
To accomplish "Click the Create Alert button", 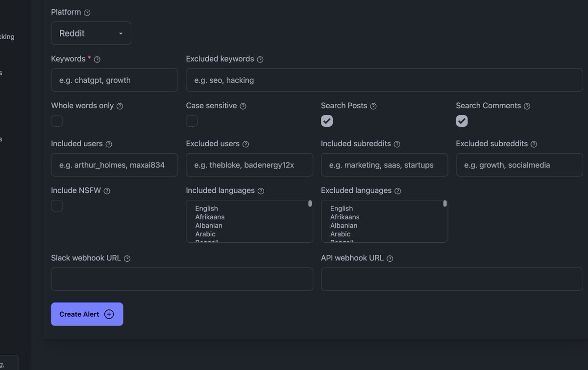I will click(87, 314).
